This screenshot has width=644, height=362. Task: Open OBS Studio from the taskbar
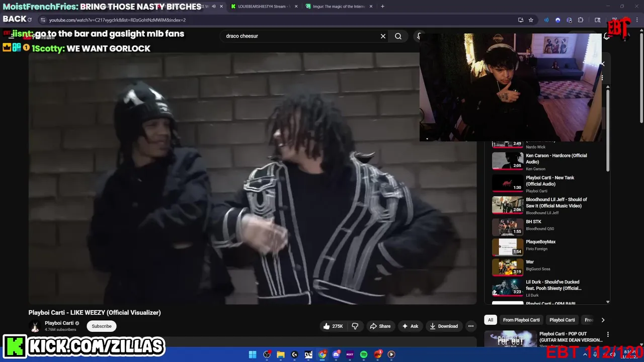(x=267, y=354)
